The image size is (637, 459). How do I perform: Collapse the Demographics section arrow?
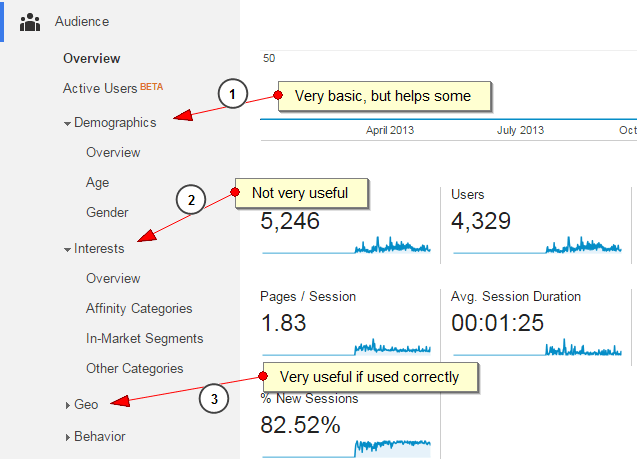point(67,123)
